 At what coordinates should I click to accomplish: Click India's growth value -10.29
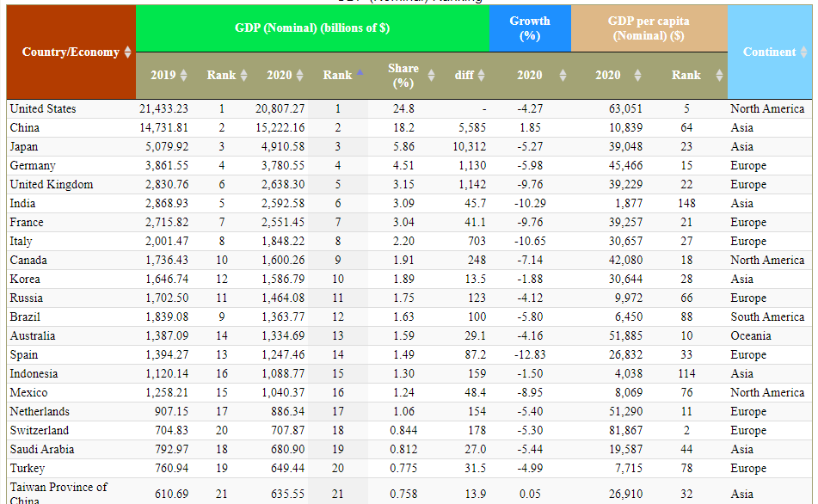[x=530, y=204]
